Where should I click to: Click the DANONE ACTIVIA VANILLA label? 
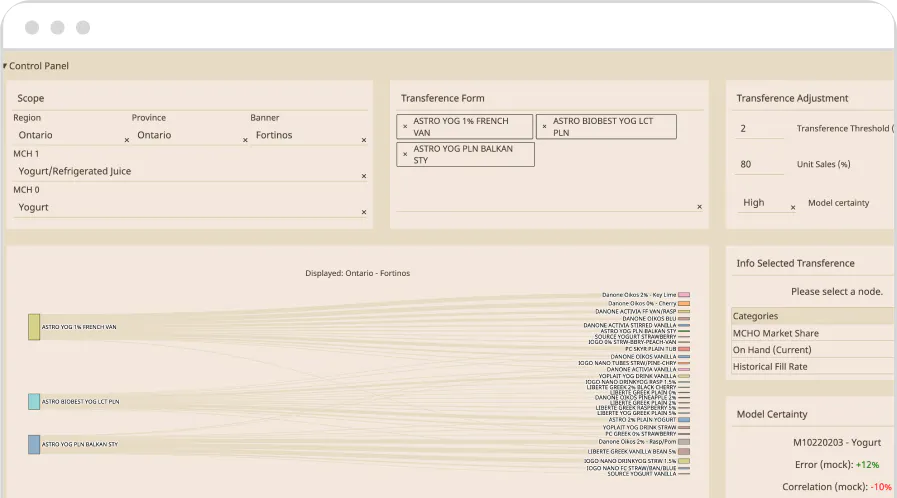(641, 370)
